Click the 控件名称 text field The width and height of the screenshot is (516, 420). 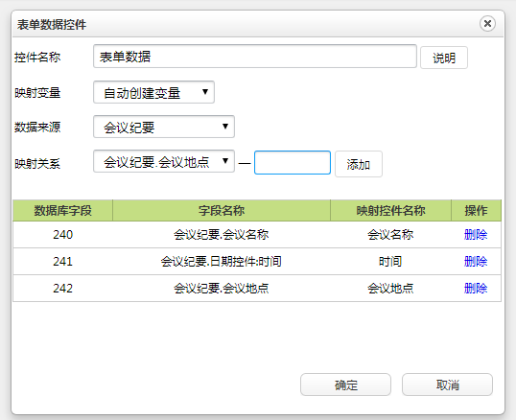click(x=255, y=57)
